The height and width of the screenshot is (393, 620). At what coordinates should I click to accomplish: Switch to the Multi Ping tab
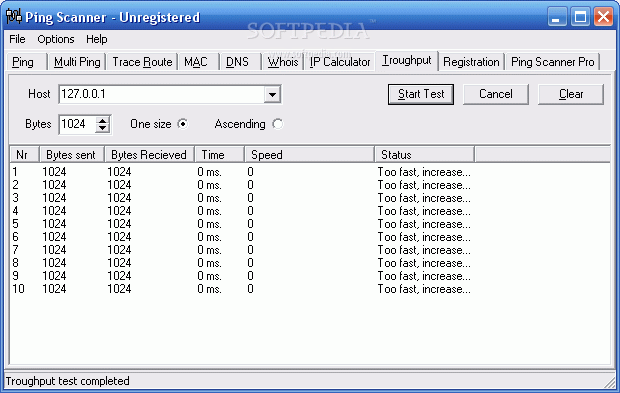tap(77, 62)
